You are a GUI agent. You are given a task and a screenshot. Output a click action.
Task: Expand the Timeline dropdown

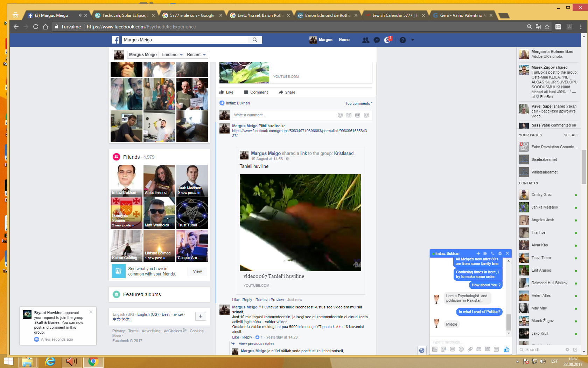coord(171,55)
